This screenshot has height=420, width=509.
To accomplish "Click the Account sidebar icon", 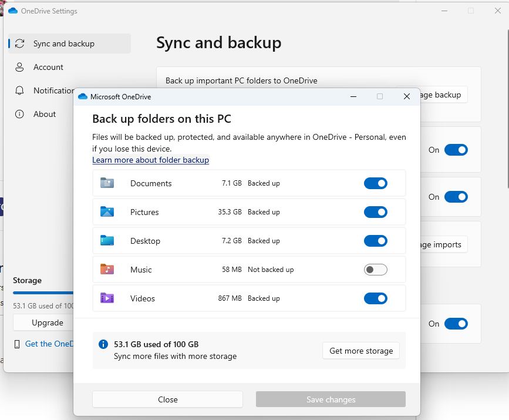I will click(x=20, y=67).
